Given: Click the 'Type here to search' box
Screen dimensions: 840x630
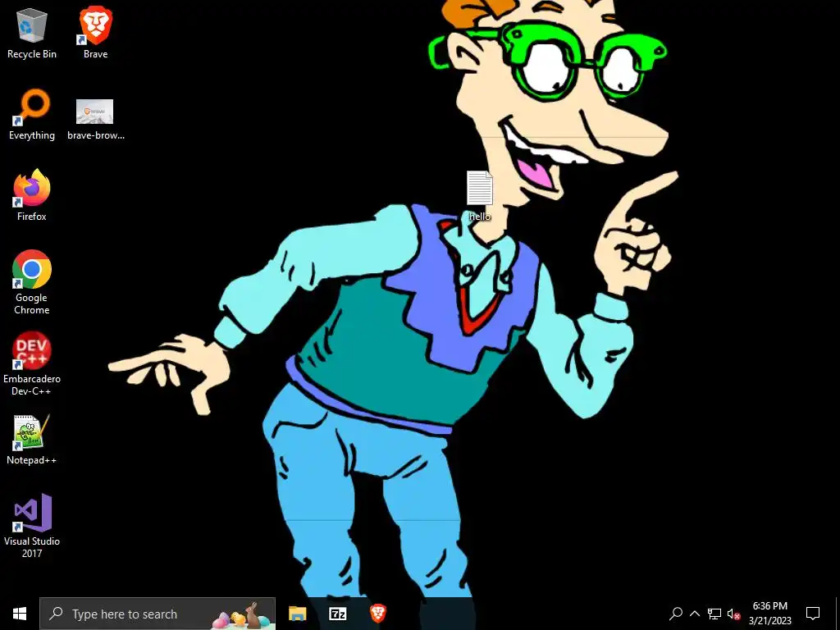Looking at the screenshot, I should point(157,614).
